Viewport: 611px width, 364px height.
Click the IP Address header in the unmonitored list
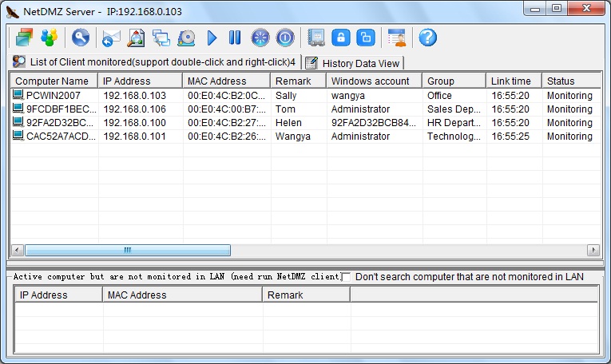(58, 295)
